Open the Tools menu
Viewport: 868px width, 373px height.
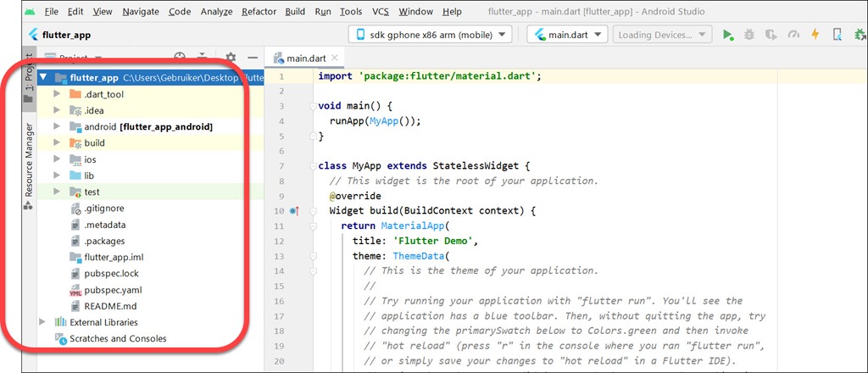click(x=351, y=12)
